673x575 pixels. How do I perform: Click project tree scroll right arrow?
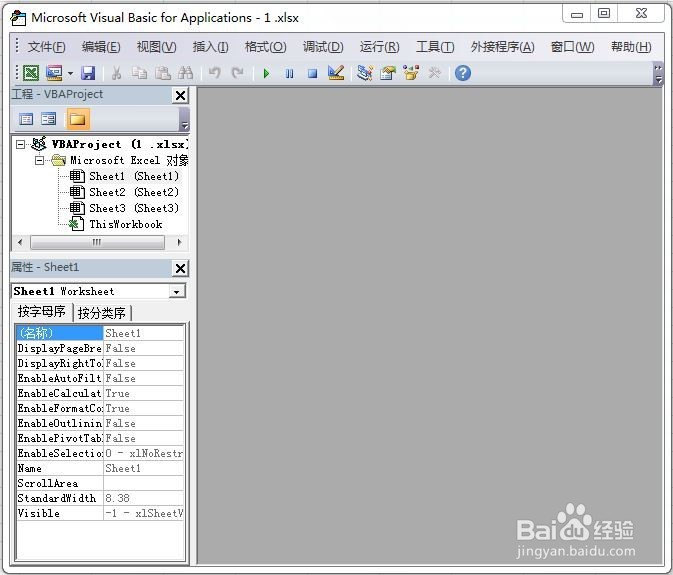179,242
